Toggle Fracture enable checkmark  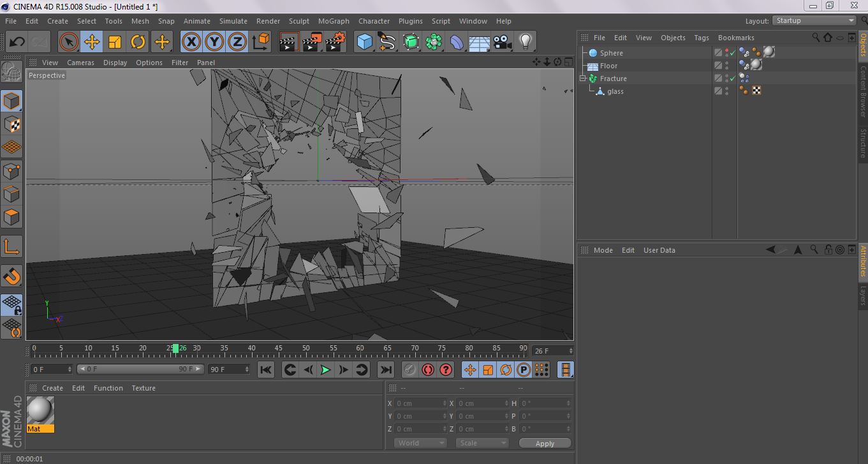tap(733, 79)
